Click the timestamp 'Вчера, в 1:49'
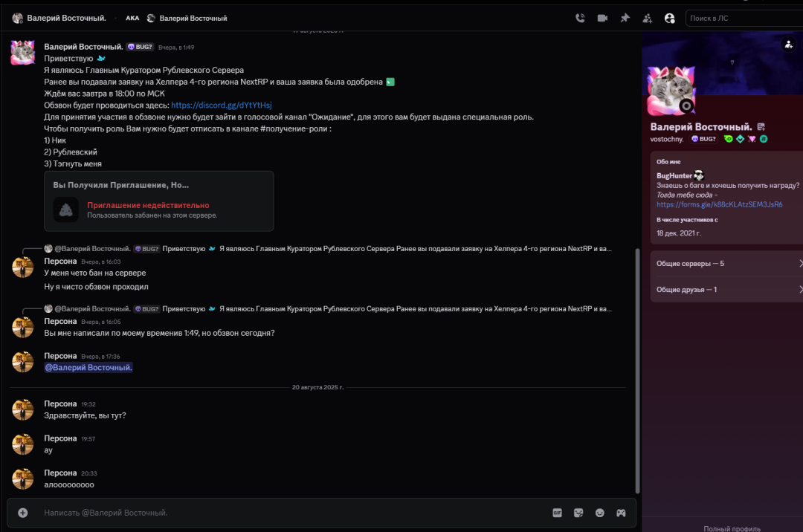 (176, 47)
